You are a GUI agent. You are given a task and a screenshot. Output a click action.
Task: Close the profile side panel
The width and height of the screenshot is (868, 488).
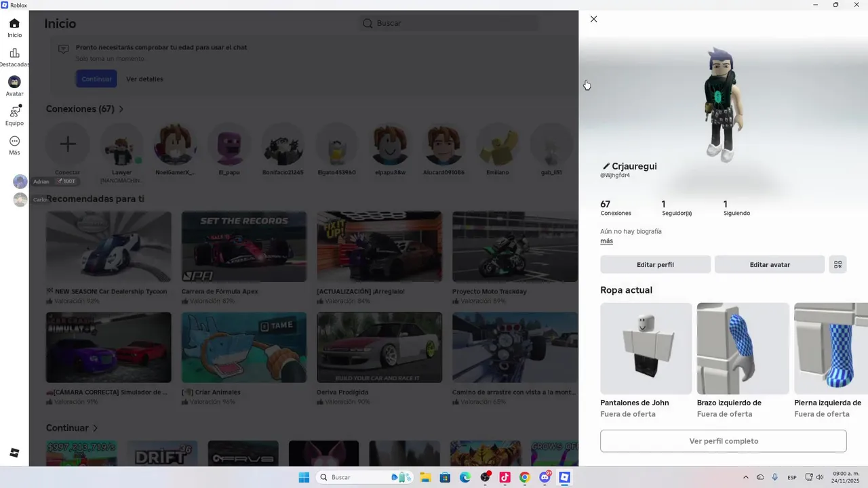coord(593,19)
